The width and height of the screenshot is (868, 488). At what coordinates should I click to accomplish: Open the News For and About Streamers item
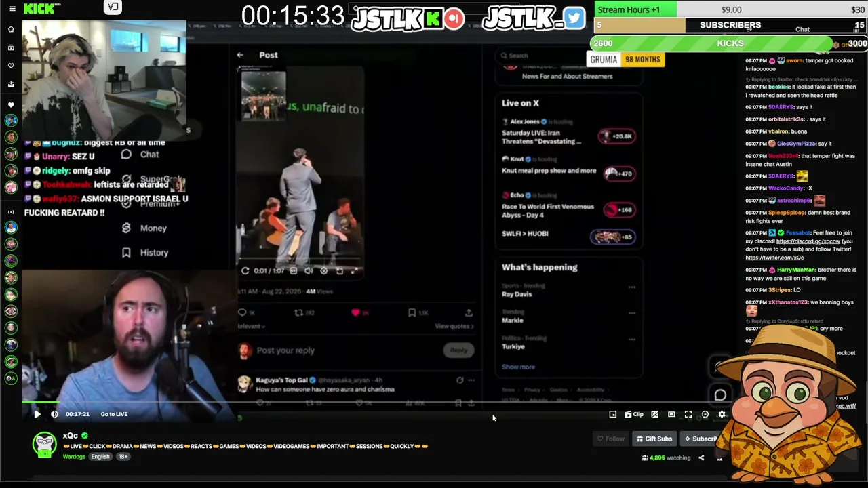(567, 77)
